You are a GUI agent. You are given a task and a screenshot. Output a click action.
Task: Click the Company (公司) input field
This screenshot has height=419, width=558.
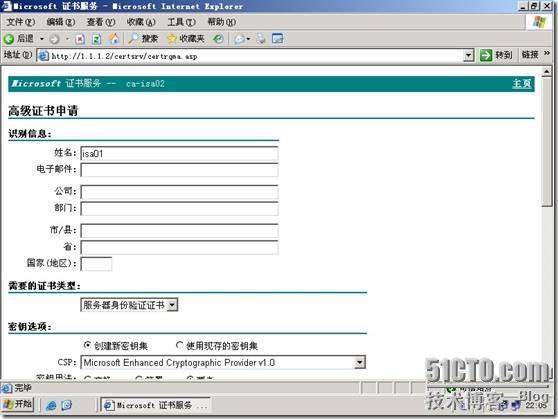click(x=179, y=192)
